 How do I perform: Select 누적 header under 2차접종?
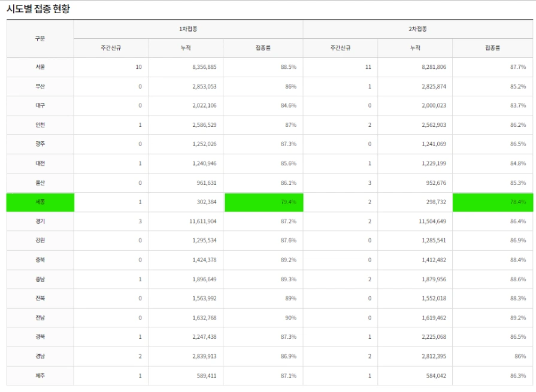pyautogui.click(x=415, y=48)
